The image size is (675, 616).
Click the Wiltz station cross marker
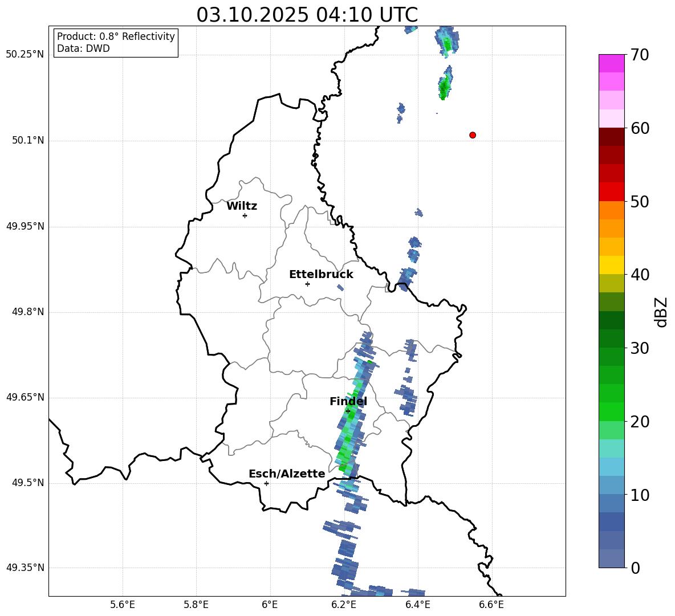tap(245, 215)
